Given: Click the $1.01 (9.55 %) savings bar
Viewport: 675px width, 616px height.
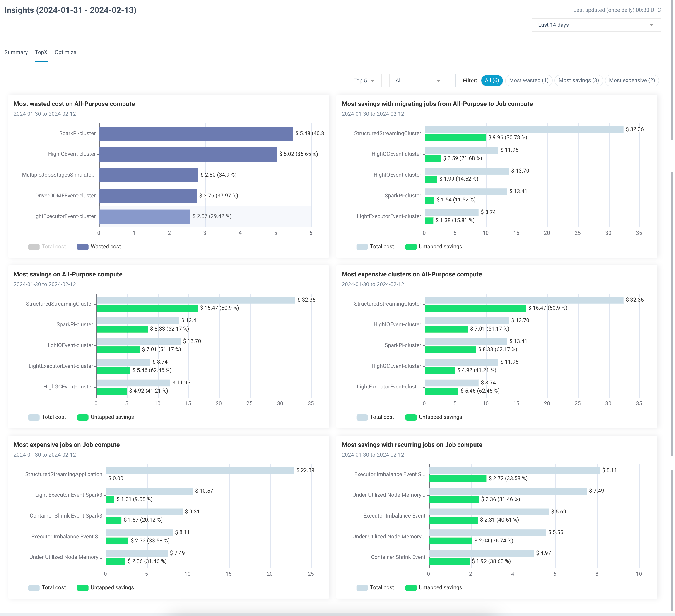Looking at the screenshot, I should pos(110,499).
